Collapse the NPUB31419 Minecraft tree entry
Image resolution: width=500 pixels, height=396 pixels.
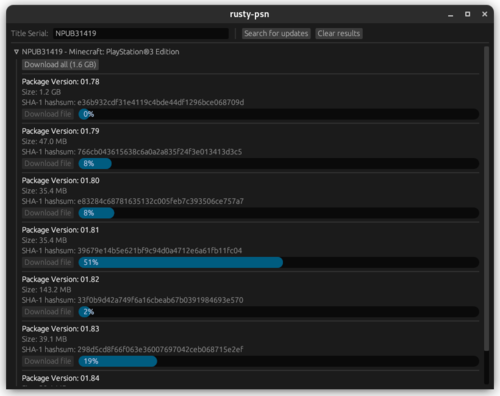(x=16, y=52)
